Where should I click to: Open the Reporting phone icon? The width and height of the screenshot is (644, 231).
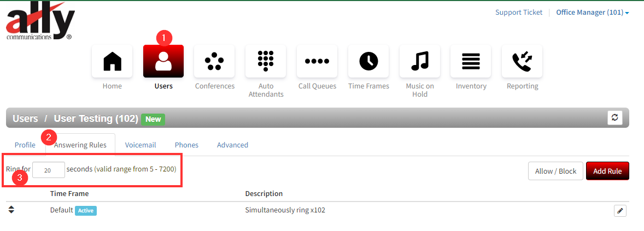coord(522,61)
